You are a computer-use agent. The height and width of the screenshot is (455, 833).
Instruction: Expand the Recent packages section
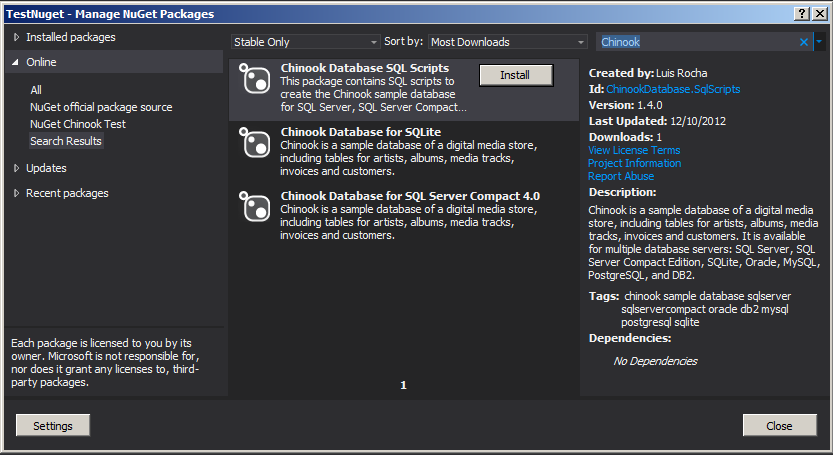pos(16,193)
